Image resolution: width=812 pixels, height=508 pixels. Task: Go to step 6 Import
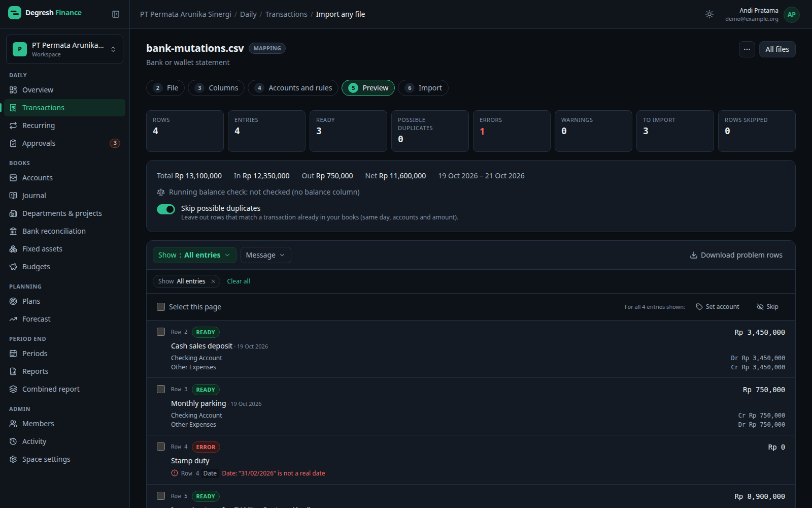pyautogui.click(x=423, y=88)
